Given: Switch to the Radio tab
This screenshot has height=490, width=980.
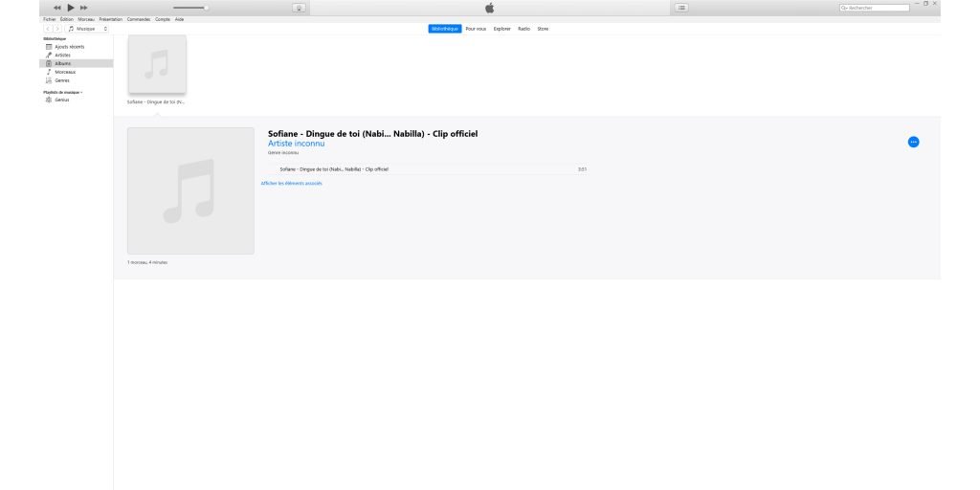Looking at the screenshot, I should click(x=523, y=29).
